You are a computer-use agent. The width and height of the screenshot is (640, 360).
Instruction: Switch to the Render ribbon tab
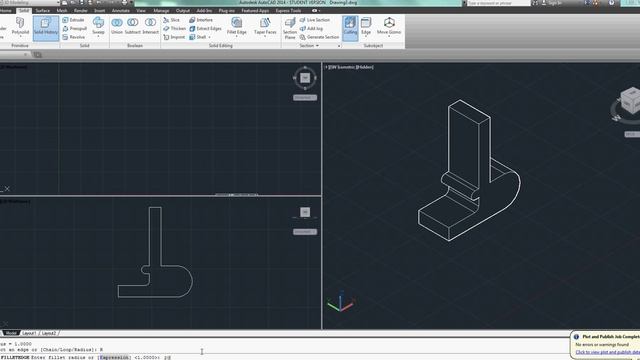80,11
